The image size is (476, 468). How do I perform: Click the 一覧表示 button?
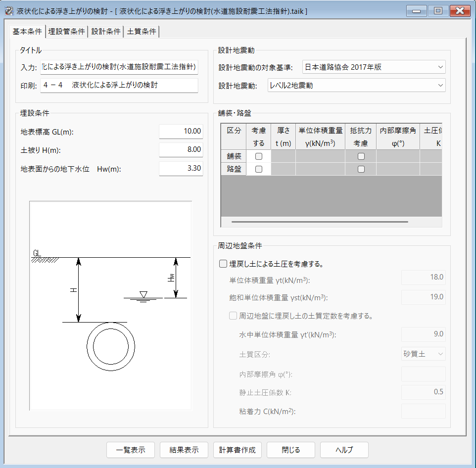pos(131,450)
